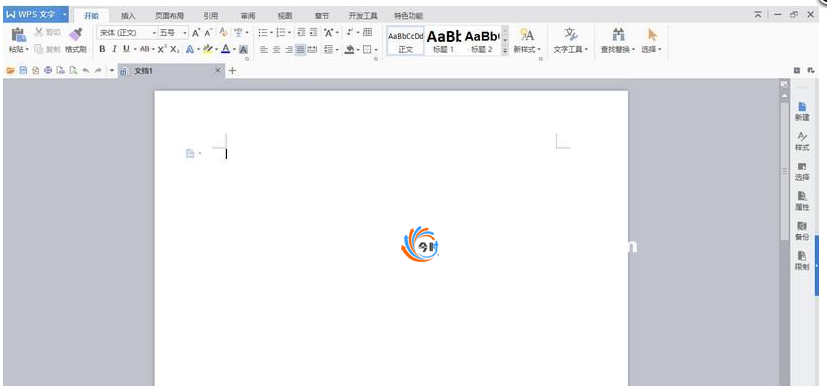Collapse the ribbon with the top-right arrow
Viewport: 827px width, 386px height.
click(x=758, y=15)
